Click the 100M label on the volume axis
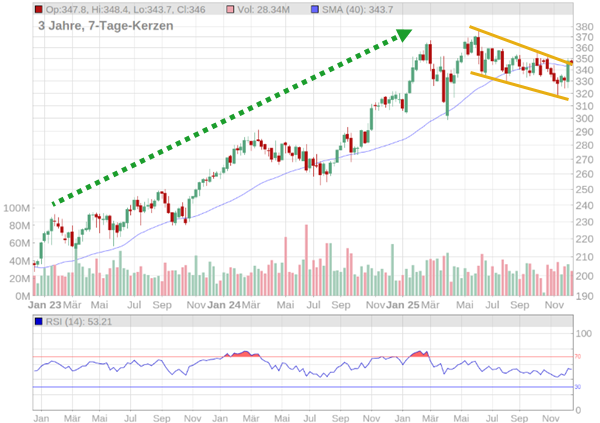 pos(16,208)
